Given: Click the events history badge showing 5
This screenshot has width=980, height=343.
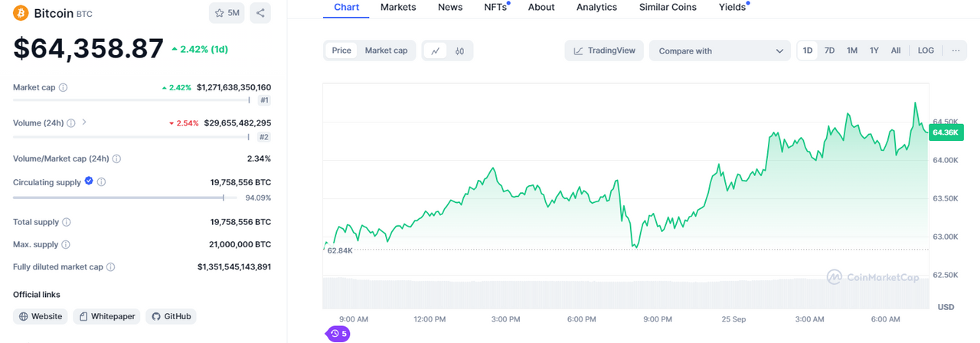Looking at the screenshot, I should 338,334.
